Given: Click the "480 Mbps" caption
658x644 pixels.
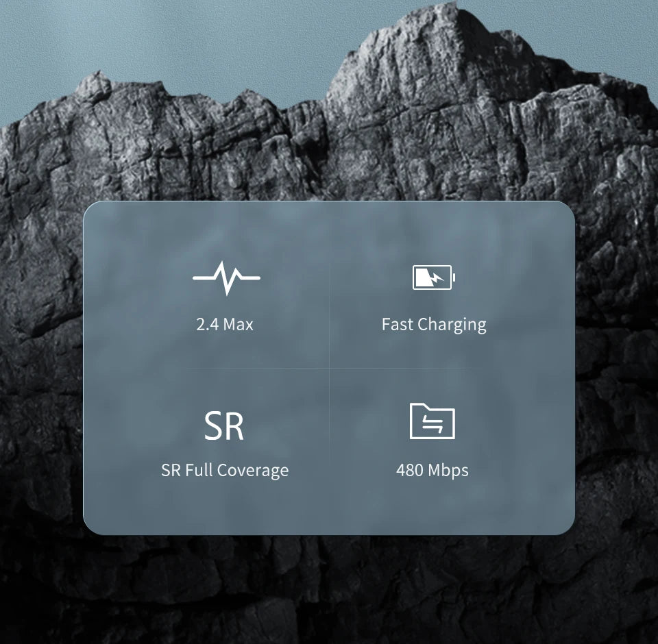Looking at the screenshot, I should (x=432, y=471).
